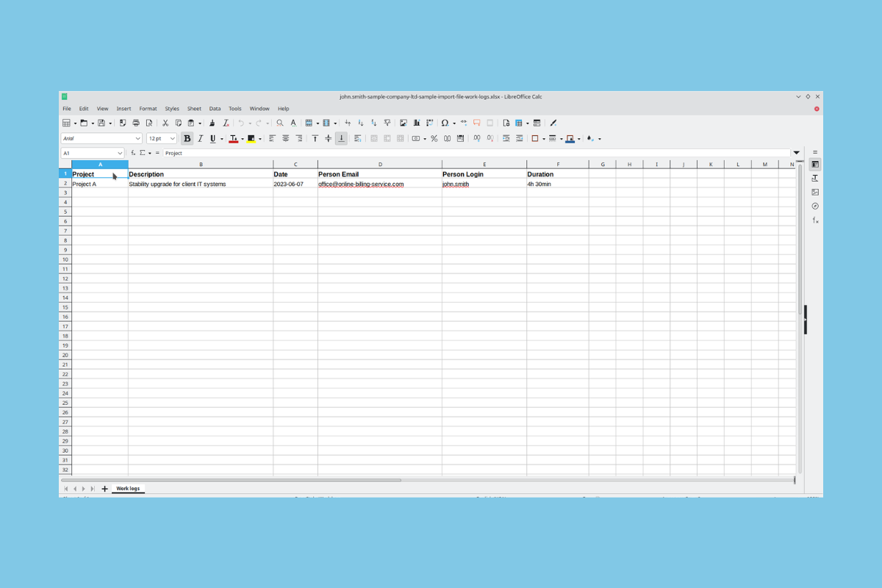Screen dimensions: 882x588
Task: Expand the Name Box dropdown showing A1
Action: [121, 153]
